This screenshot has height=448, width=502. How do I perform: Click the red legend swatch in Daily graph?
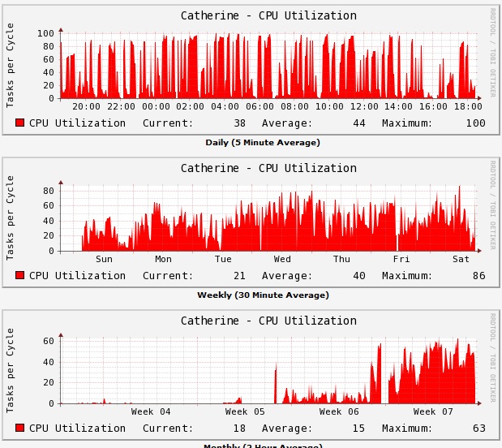19,123
